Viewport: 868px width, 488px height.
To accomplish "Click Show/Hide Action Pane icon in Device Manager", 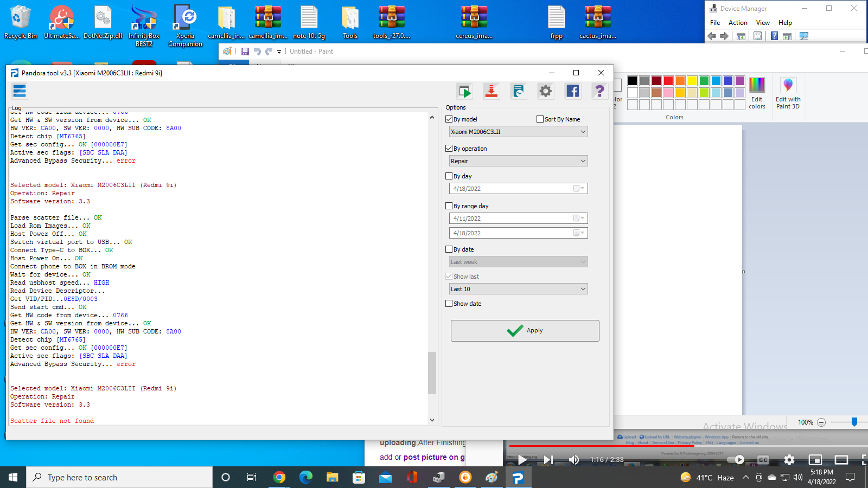I will (x=787, y=36).
